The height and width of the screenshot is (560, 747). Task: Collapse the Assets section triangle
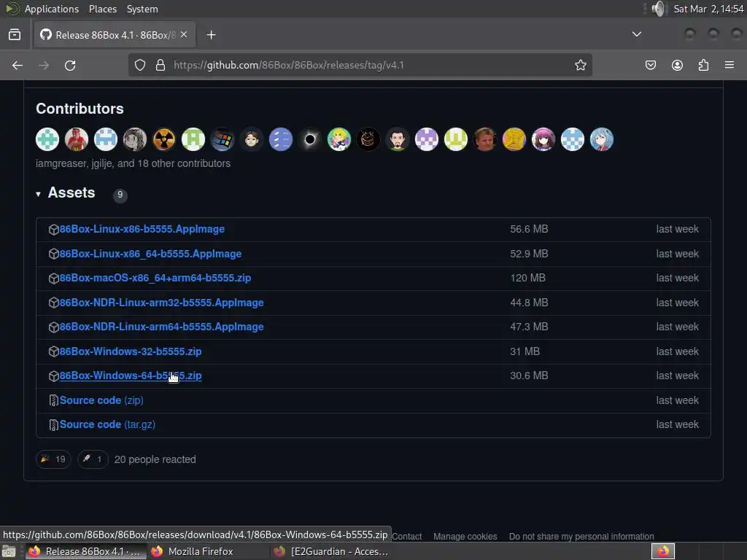click(x=38, y=194)
